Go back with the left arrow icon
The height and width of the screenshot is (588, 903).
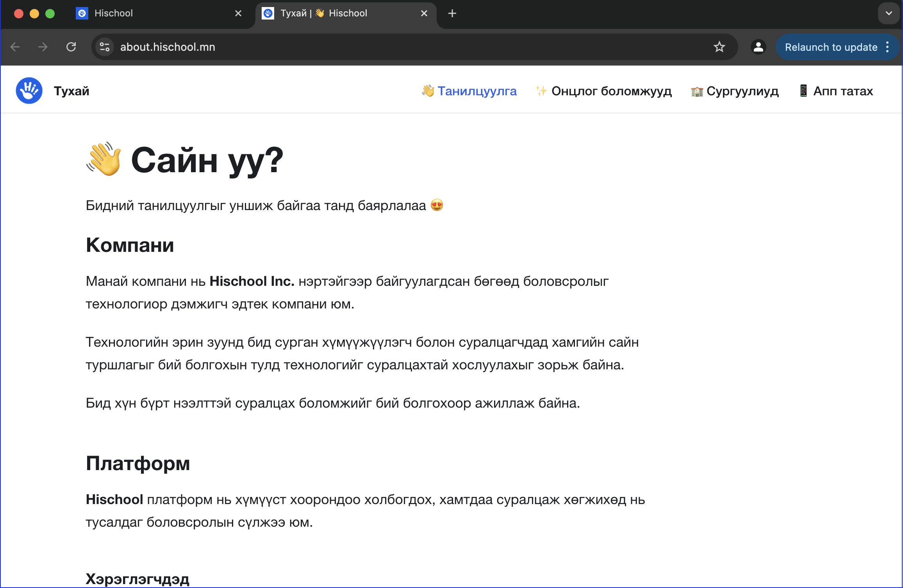(x=15, y=47)
